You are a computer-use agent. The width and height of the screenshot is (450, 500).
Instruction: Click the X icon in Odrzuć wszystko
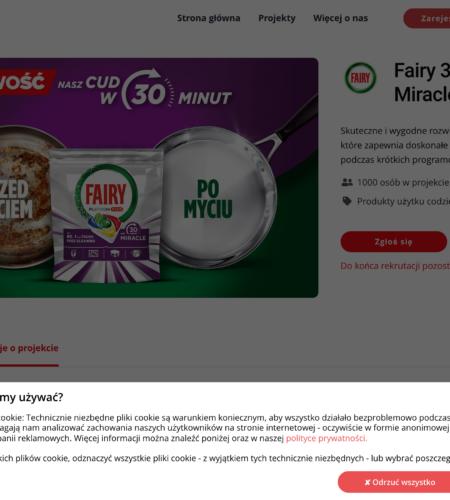(367, 482)
